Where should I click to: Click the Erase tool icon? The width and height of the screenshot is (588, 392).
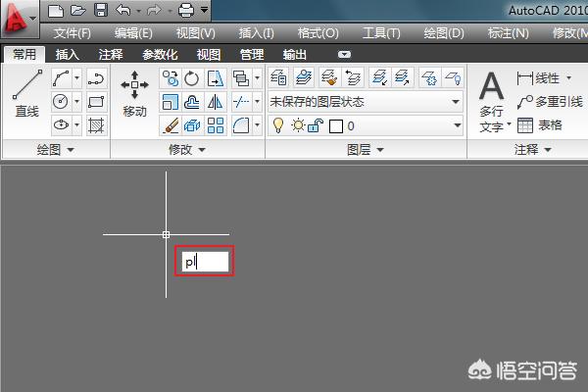point(170,124)
